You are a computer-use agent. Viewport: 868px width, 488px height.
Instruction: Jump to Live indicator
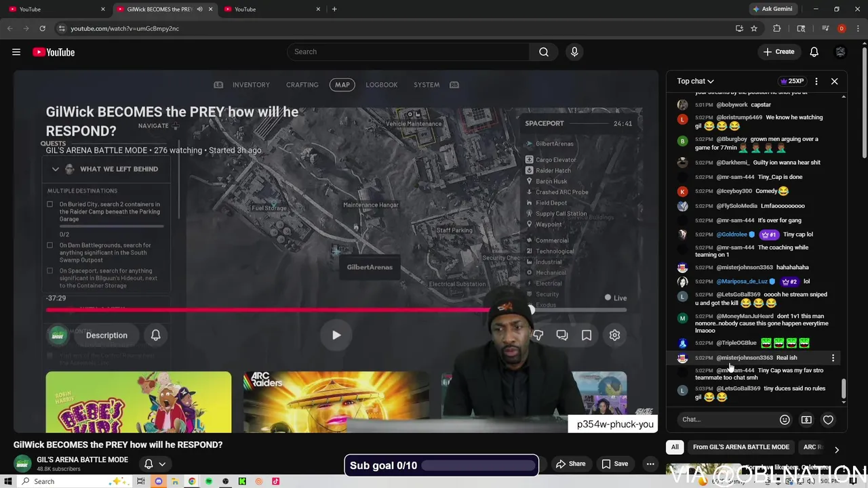616,298
